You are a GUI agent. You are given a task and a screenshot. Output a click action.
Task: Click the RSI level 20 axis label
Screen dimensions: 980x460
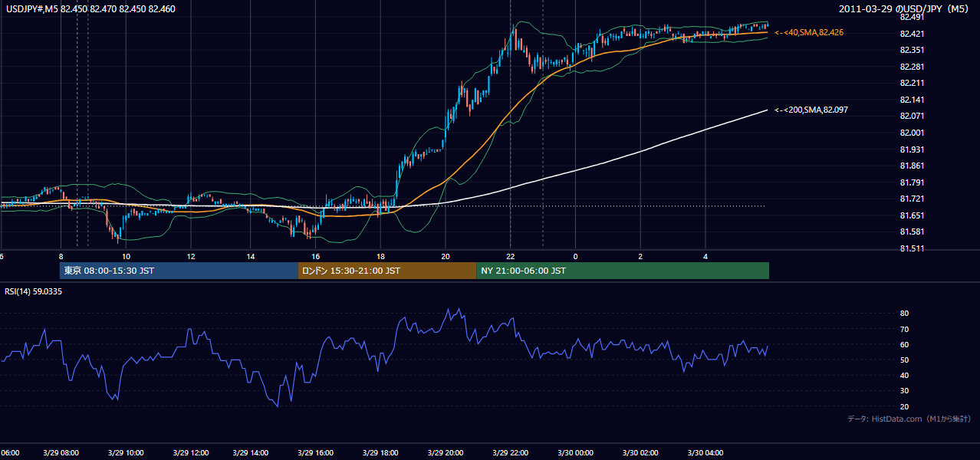coord(905,406)
